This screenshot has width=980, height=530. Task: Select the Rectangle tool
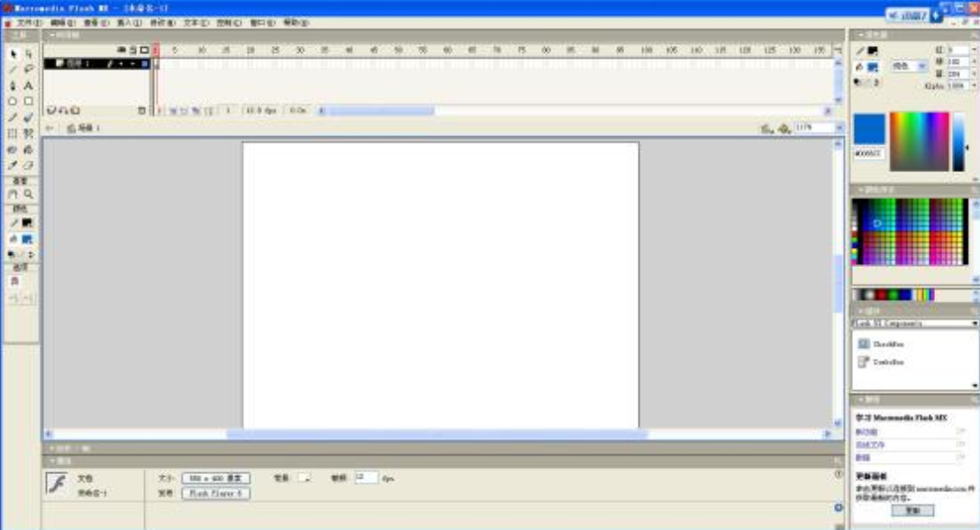pyautogui.click(x=29, y=101)
